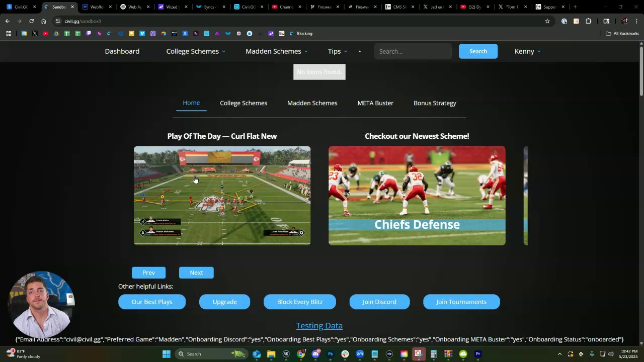
Task: Open the Testing Data link
Action: [x=319, y=326]
